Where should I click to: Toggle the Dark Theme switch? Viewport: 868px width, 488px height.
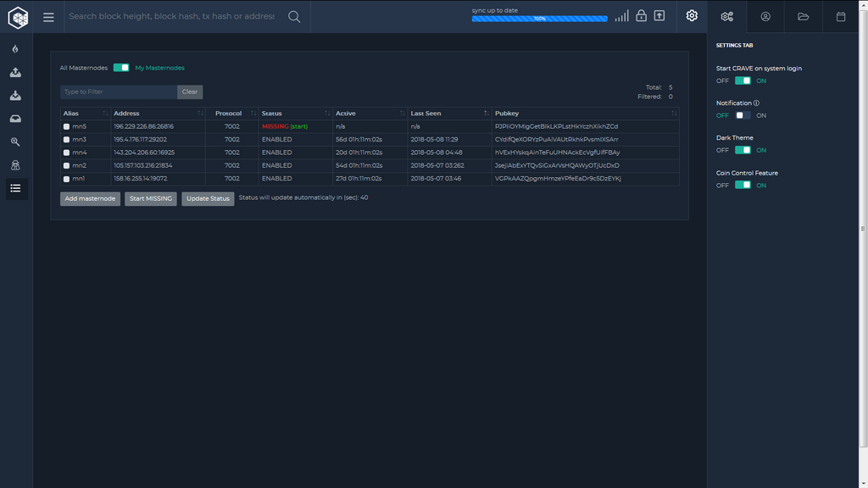[x=743, y=150]
